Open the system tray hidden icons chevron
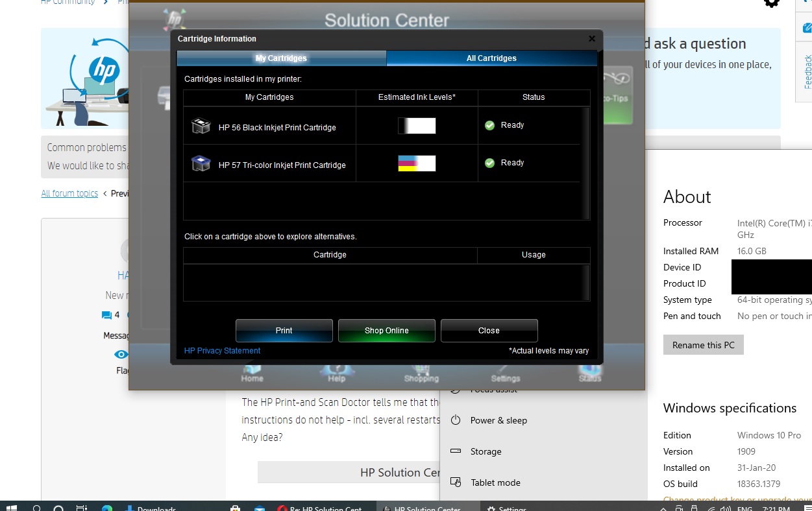 tap(663, 508)
